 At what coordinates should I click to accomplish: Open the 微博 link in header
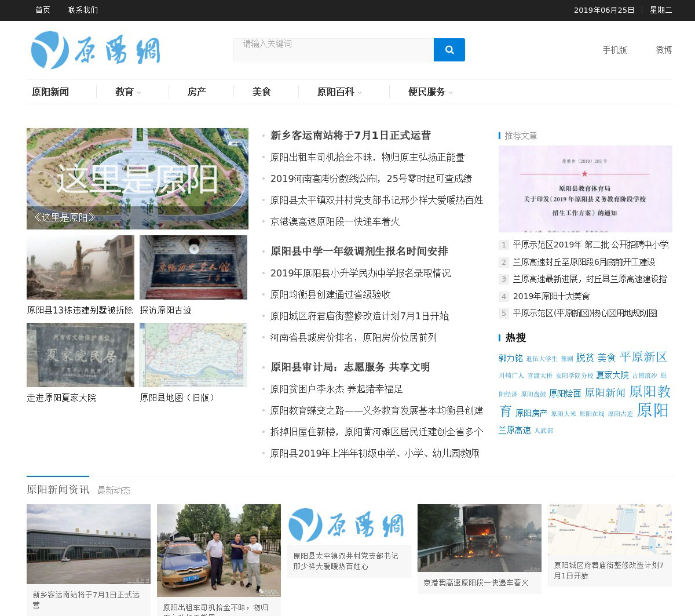[x=664, y=50]
